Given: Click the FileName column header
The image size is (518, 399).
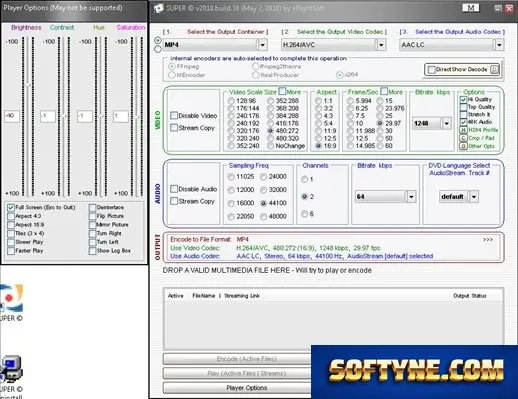Looking at the screenshot, I should coord(204,296).
